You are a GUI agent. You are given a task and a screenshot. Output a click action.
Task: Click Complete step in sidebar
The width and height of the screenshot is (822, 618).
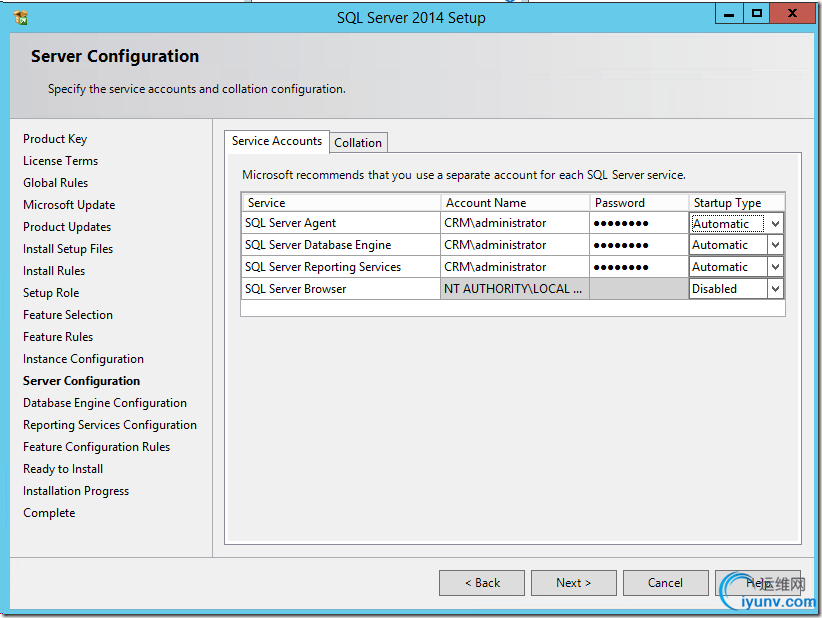pos(49,513)
